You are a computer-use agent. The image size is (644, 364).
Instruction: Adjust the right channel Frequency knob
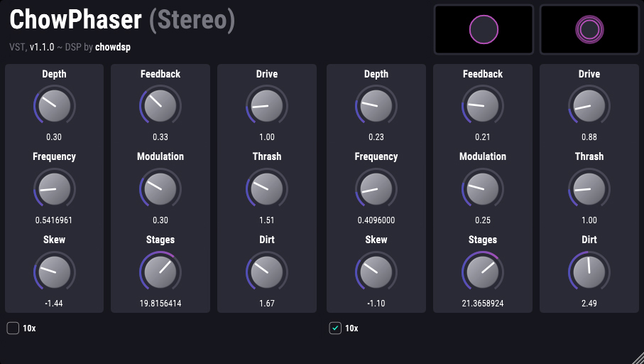376,189
